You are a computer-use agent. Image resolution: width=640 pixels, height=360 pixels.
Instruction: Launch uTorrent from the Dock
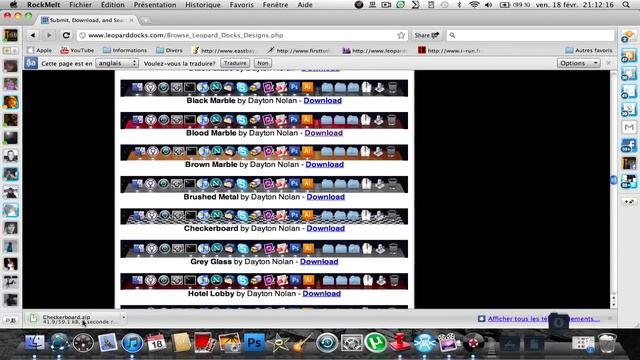(376, 343)
